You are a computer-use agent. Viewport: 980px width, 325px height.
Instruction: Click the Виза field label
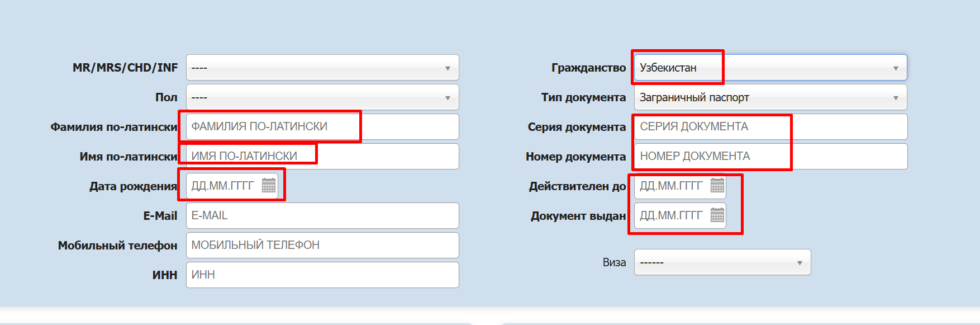(614, 262)
